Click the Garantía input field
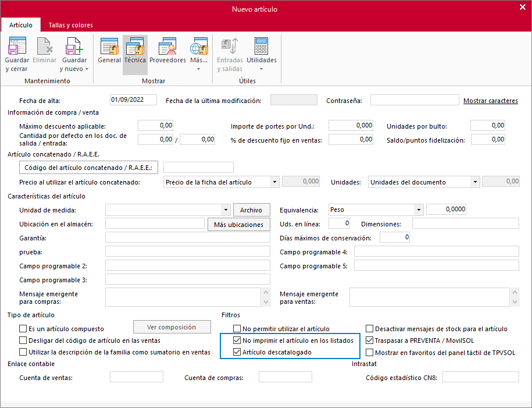Viewport: 532px width, 408px height. pyautogui.click(x=187, y=237)
